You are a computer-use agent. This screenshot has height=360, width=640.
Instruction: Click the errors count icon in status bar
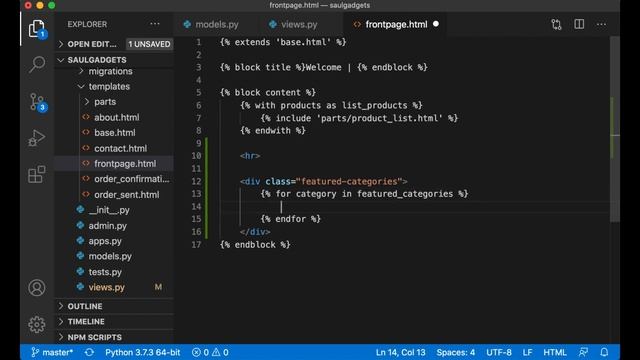click(196, 352)
